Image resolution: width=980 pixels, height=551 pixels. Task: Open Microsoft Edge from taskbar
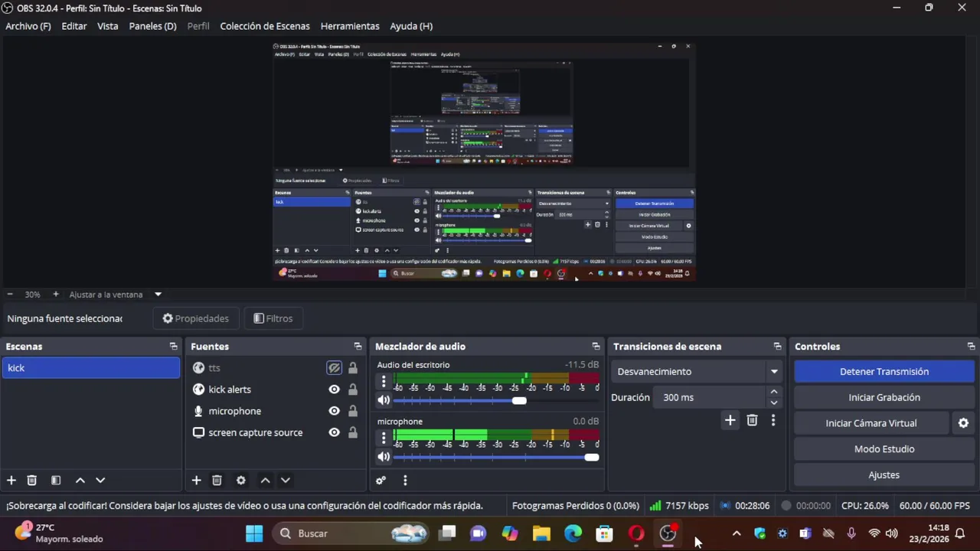tap(573, 533)
